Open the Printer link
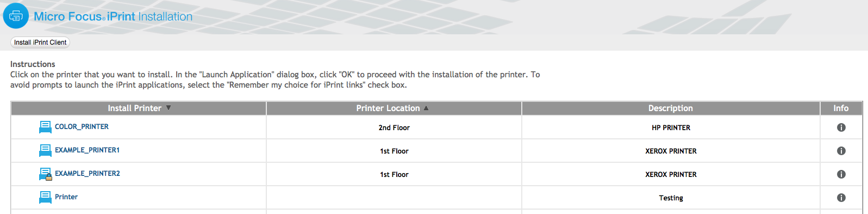The height and width of the screenshot is (214, 868). click(66, 197)
